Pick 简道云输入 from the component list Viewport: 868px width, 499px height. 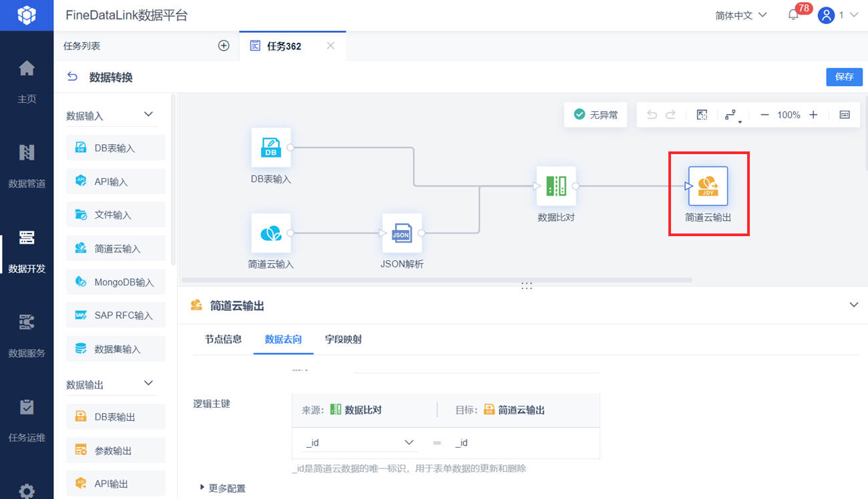tap(116, 248)
